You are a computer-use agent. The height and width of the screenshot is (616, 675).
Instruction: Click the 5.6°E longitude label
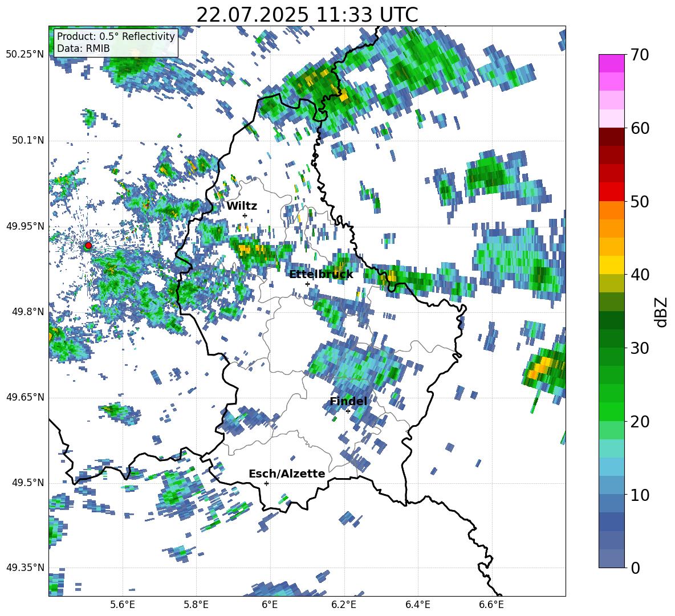[123, 605]
